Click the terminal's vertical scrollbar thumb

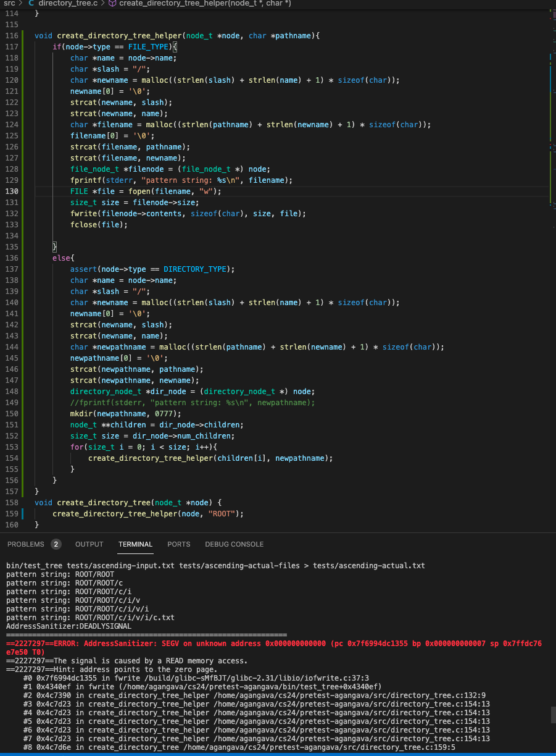pyautogui.click(x=552, y=715)
